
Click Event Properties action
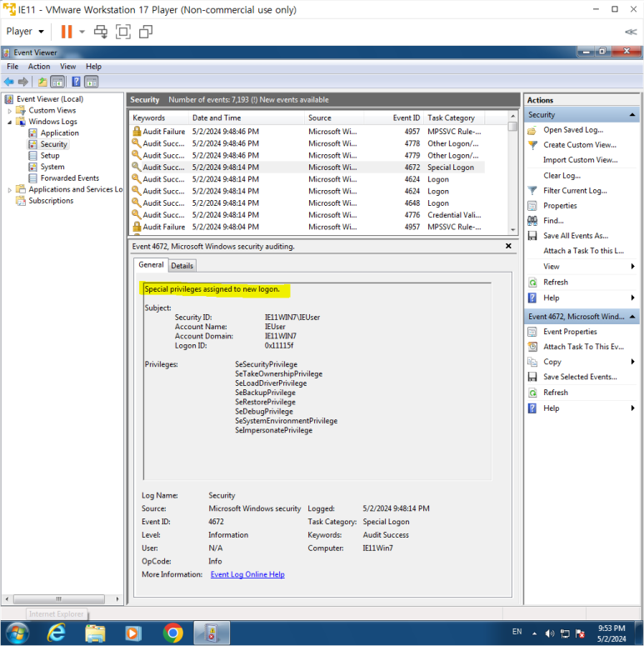tap(570, 332)
